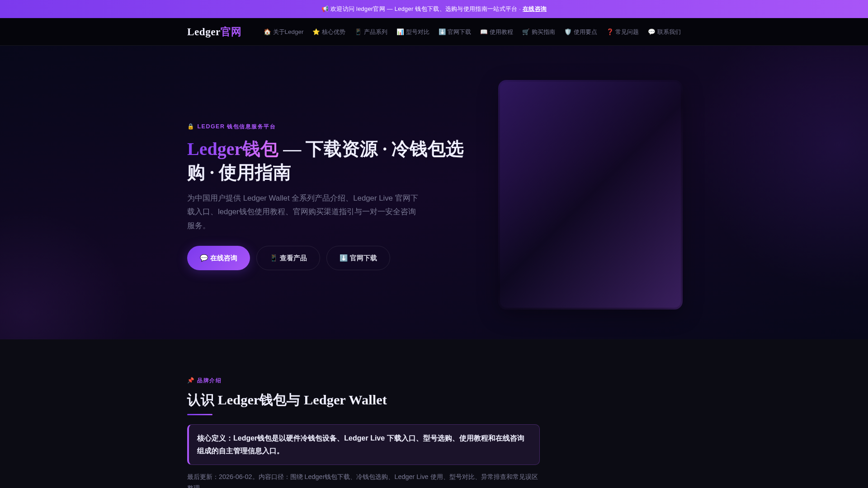The width and height of the screenshot is (868, 488).
Task: Click the shopping cart icon beside 购买指南
Action: coord(526,32)
